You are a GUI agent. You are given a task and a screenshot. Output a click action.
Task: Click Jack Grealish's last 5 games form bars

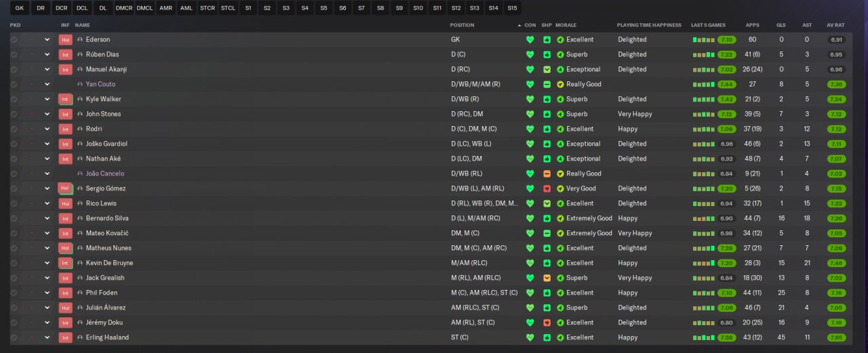[703, 278]
